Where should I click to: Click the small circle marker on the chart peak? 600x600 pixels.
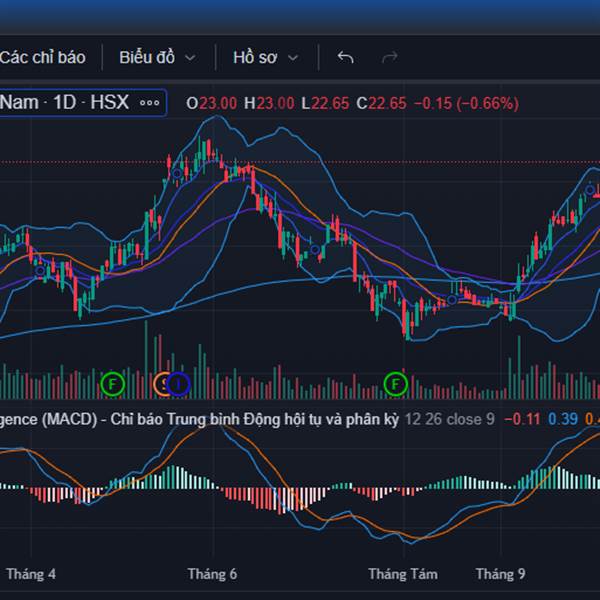coord(177,173)
